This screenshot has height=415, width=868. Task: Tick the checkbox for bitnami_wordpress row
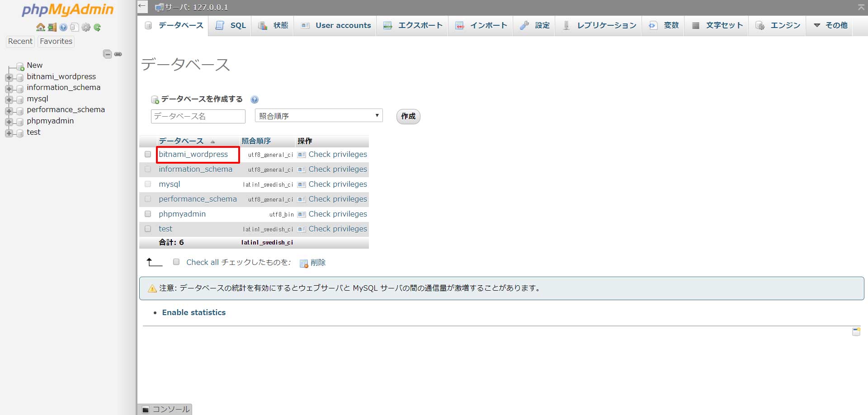tap(148, 154)
